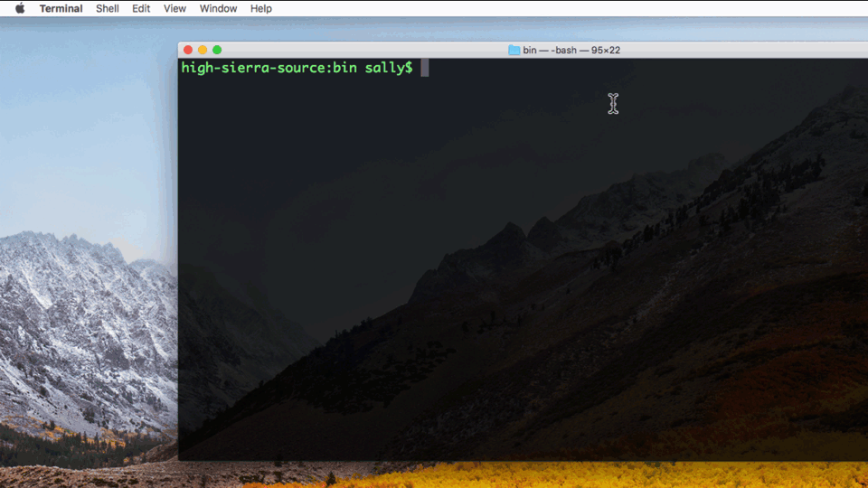The image size is (868, 488).
Task: Click the green zoom window button
Action: [x=217, y=50]
